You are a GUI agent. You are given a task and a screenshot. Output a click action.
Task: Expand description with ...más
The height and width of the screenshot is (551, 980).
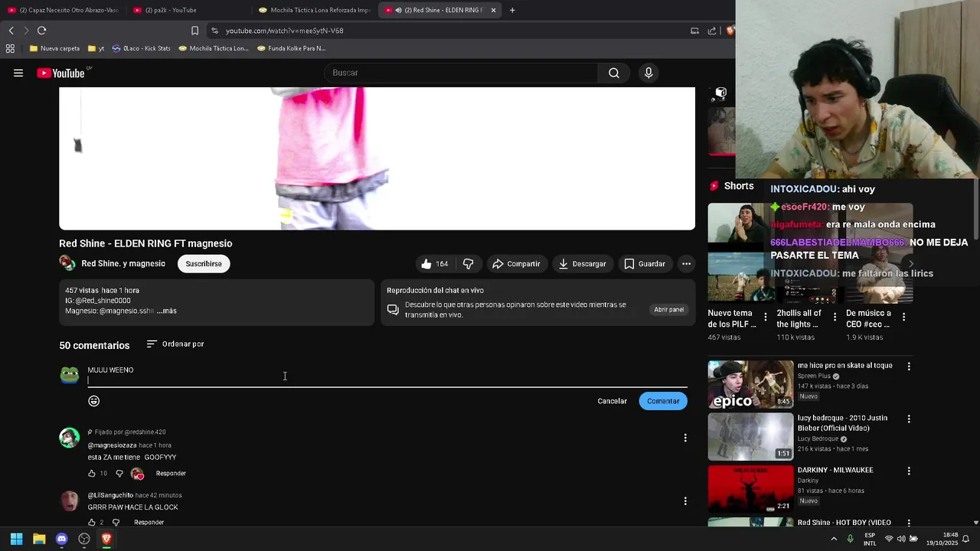(167, 311)
